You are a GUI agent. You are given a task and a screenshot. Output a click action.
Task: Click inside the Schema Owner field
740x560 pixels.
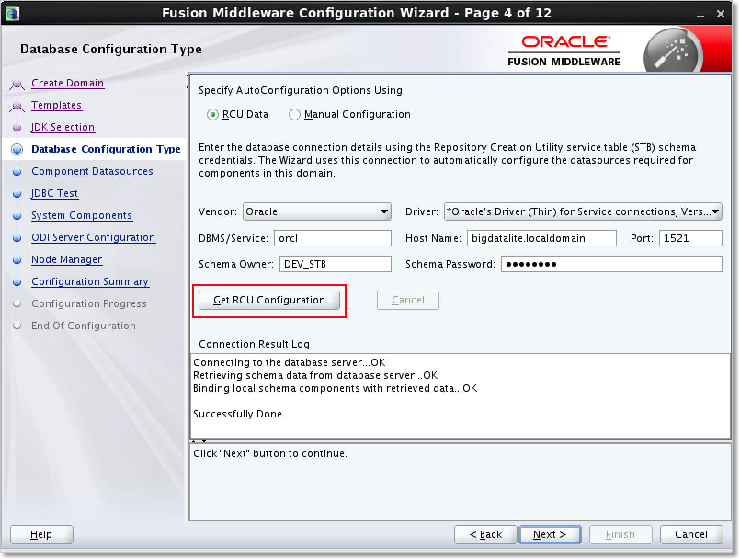335,264
